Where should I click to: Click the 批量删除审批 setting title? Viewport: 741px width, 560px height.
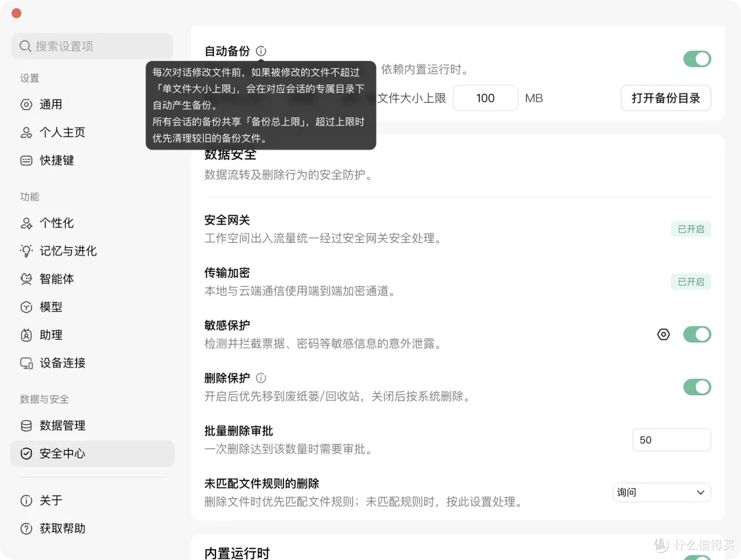pos(239,431)
